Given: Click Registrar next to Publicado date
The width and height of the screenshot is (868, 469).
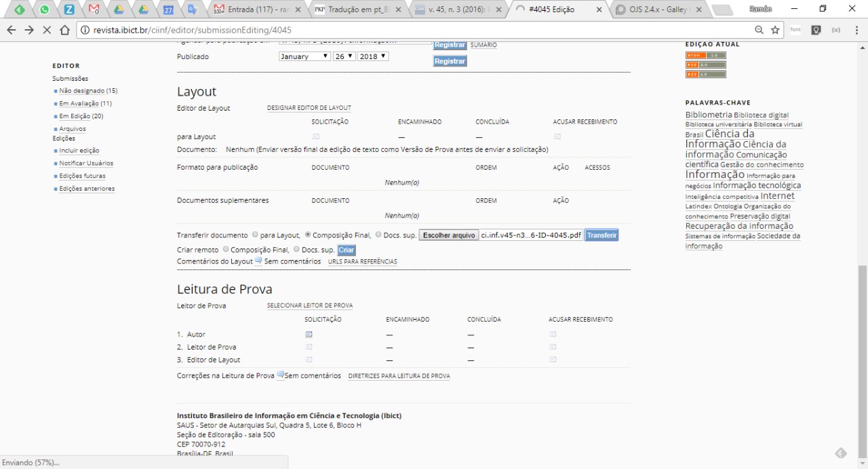Looking at the screenshot, I should click(450, 61).
